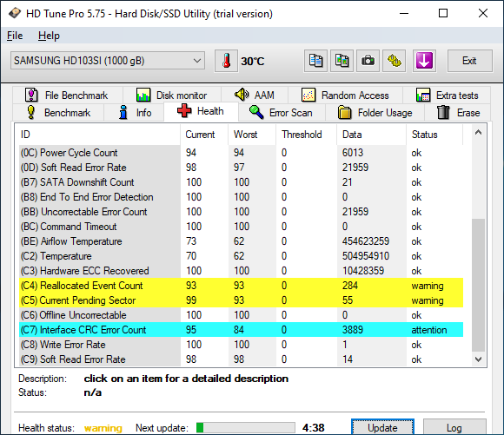Screen dimensions: 504x435
Task: Select the (C2) Temperature row
Action: [241, 256]
